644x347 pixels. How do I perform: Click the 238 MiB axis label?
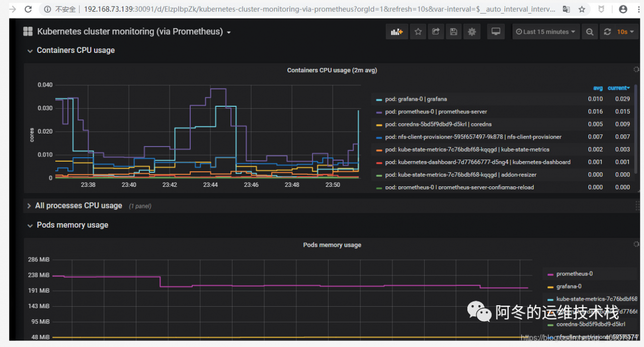(x=39, y=275)
